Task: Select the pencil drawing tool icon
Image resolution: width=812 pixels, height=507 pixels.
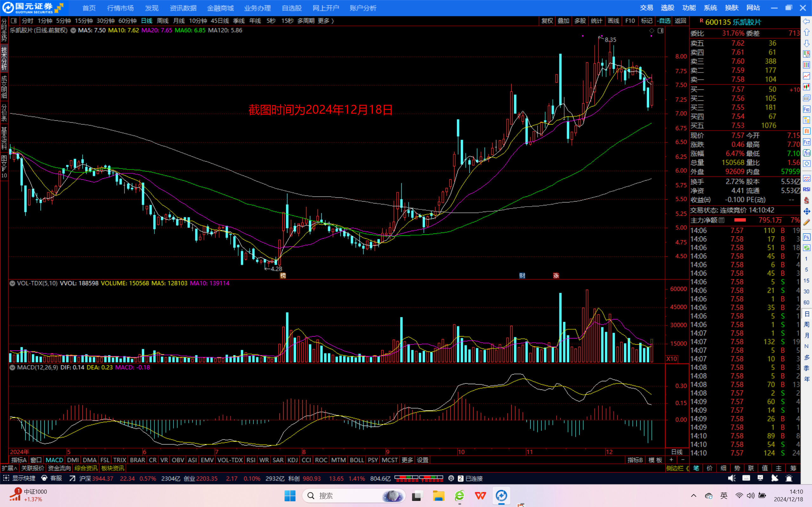Action: [x=806, y=222]
